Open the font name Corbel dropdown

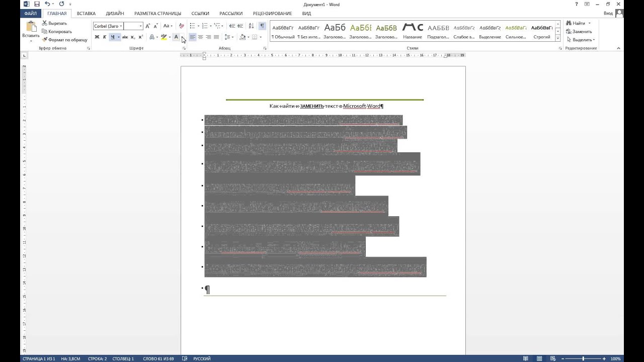(x=121, y=26)
